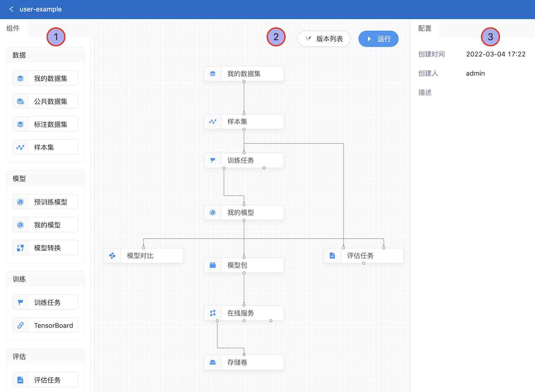The image size is (535, 392).
Task: Click 评估任务 node icon on canvas
Action: coord(332,255)
